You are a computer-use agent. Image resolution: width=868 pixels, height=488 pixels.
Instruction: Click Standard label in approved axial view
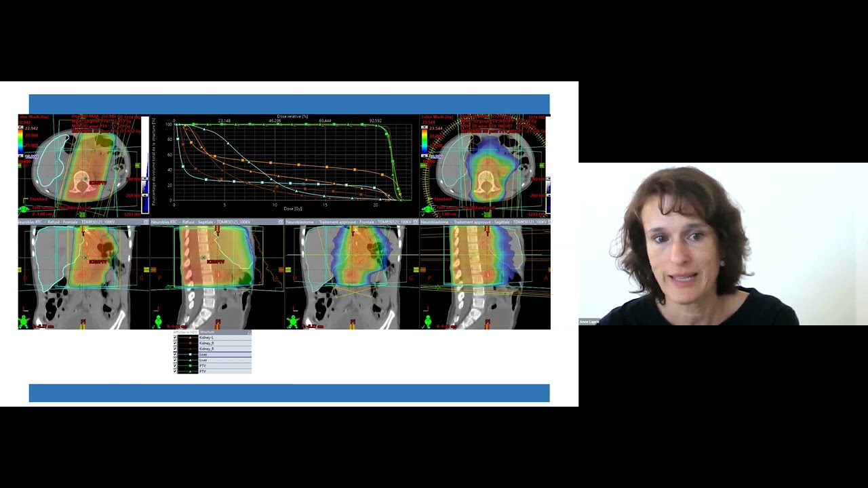[443, 199]
